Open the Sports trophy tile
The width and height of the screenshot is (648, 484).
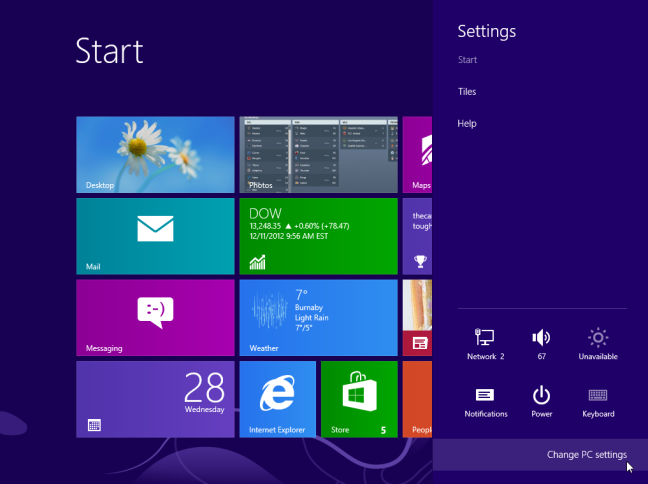[x=417, y=236]
